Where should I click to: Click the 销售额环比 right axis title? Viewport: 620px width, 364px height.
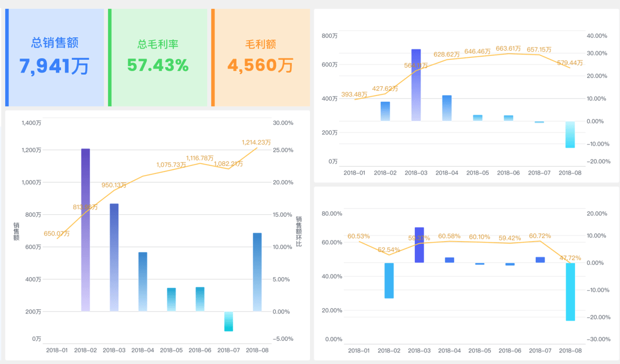(x=299, y=231)
